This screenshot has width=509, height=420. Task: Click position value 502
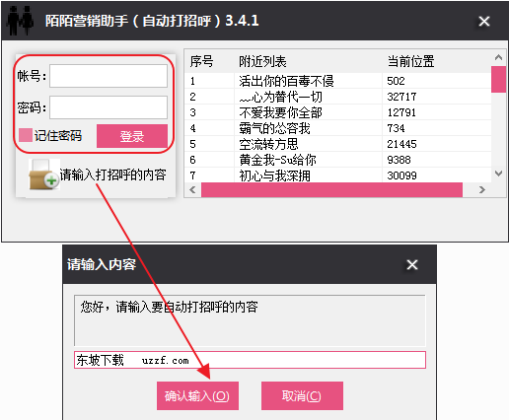click(396, 81)
